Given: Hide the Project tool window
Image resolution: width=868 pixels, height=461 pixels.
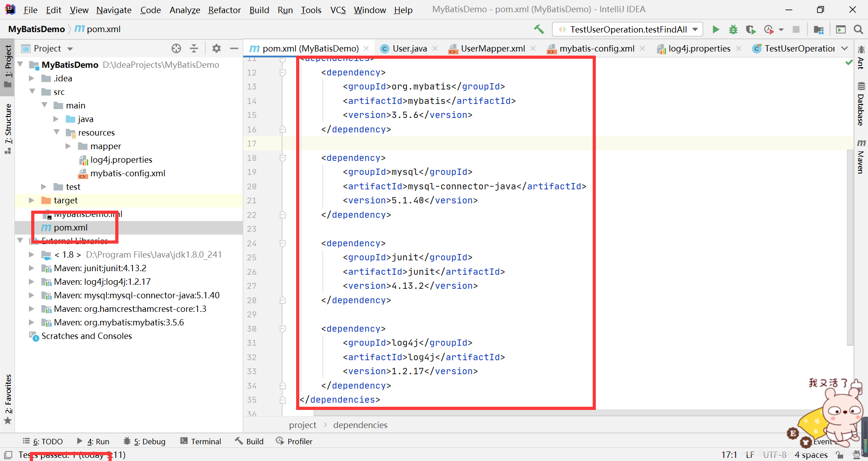Looking at the screenshot, I should click(234, 48).
